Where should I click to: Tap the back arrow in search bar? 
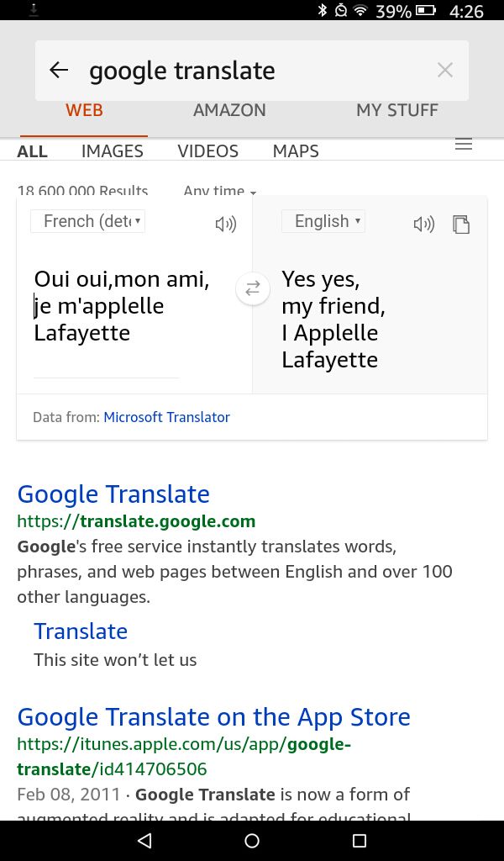click(59, 70)
